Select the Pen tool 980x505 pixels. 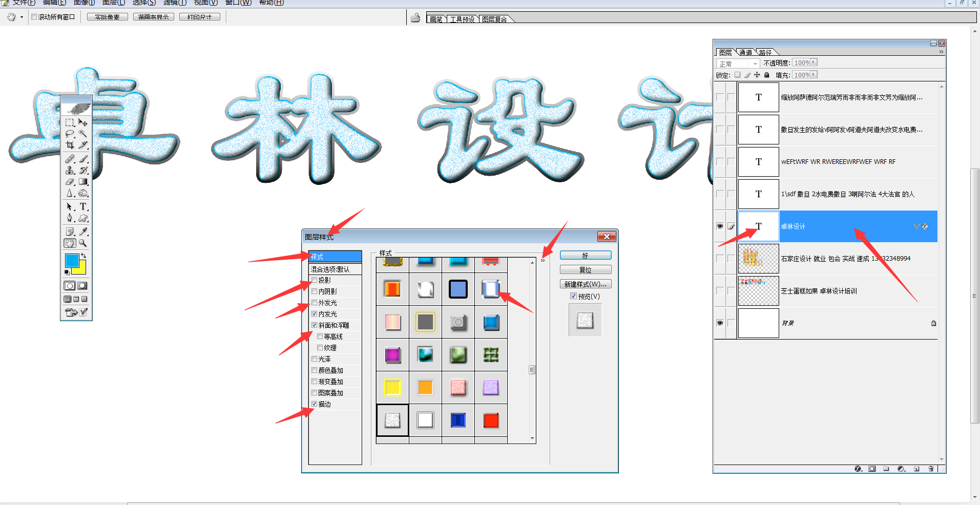click(x=70, y=218)
